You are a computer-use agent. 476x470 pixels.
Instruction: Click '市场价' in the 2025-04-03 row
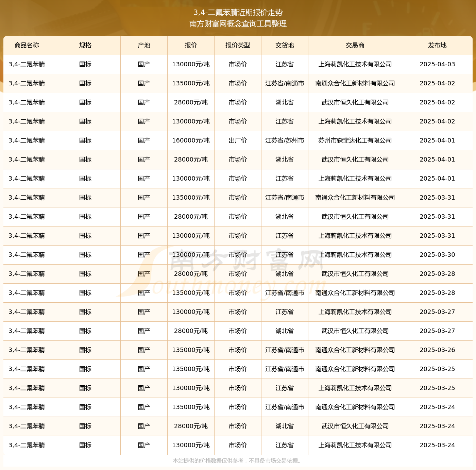coord(238,64)
